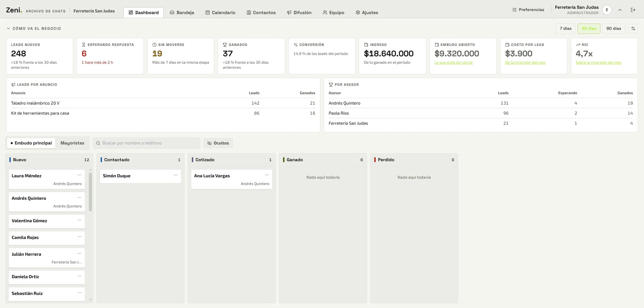
Task: Open the Laura Méndez lead card
Action: [47, 179]
